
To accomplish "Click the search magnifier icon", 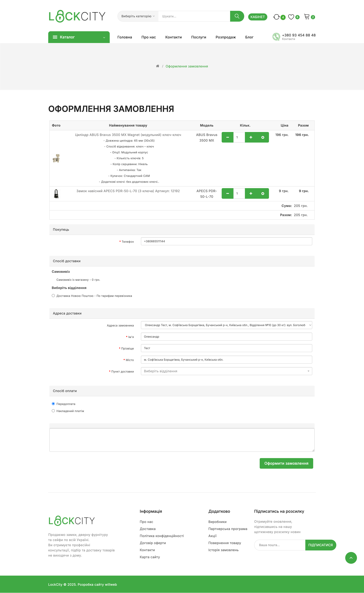I will tap(237, 16).
